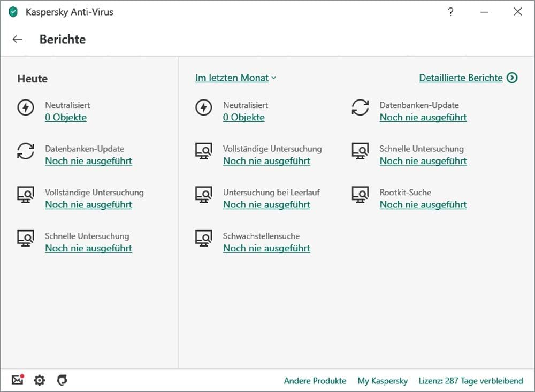Click the Untersuchung bei Leerlauf icon
The width and height of the screenshot is (535, 392).
(203, 195)
